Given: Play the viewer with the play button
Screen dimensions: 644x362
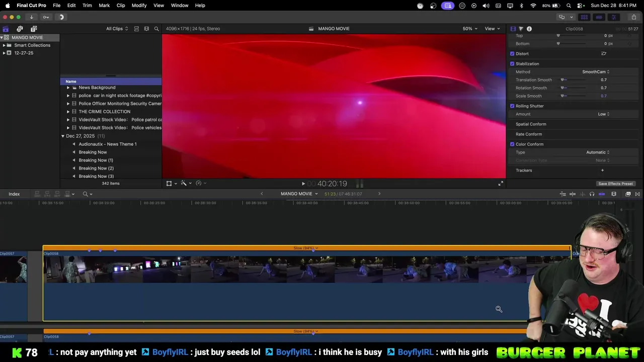Looking at the screenshot, I should pyautogui.click(x=303, y=184).
